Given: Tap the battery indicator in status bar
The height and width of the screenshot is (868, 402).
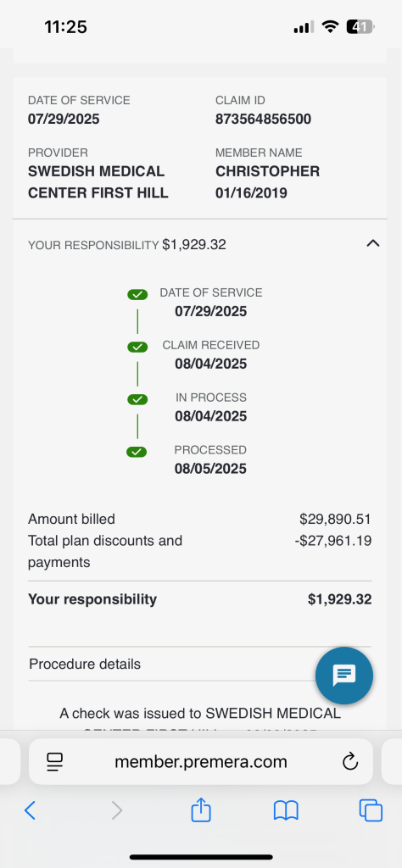Looking at the screenshot, I should [x=360, y=26].
